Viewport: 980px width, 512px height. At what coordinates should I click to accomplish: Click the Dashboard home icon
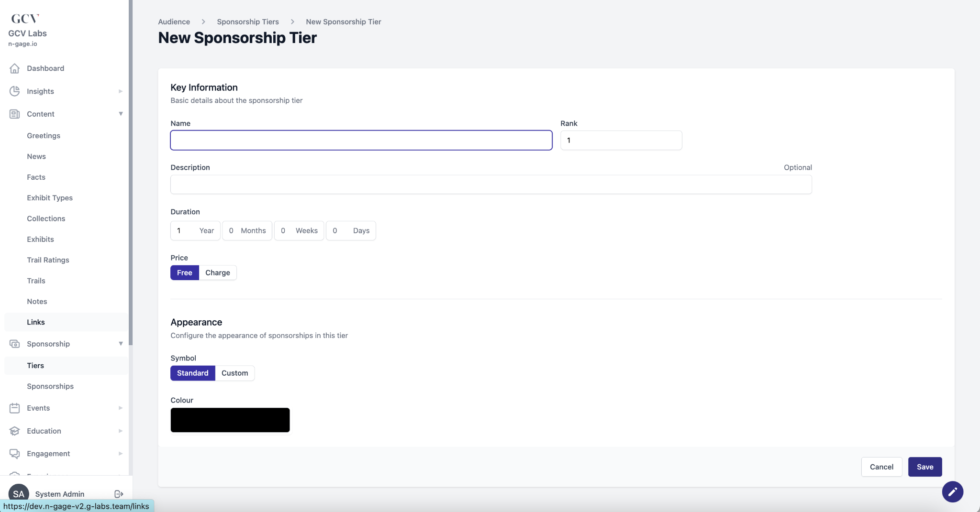(x=15, y=68)
